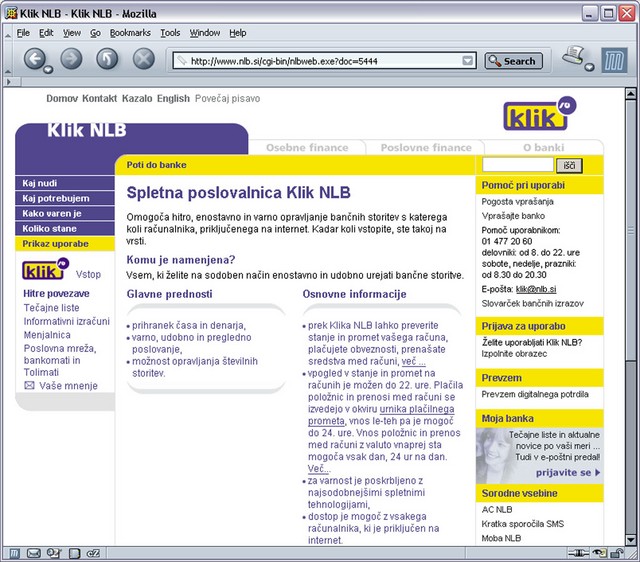Open the Bookmarks menu
This screenshot has height=562, width=640.
[x=130, y=33]
